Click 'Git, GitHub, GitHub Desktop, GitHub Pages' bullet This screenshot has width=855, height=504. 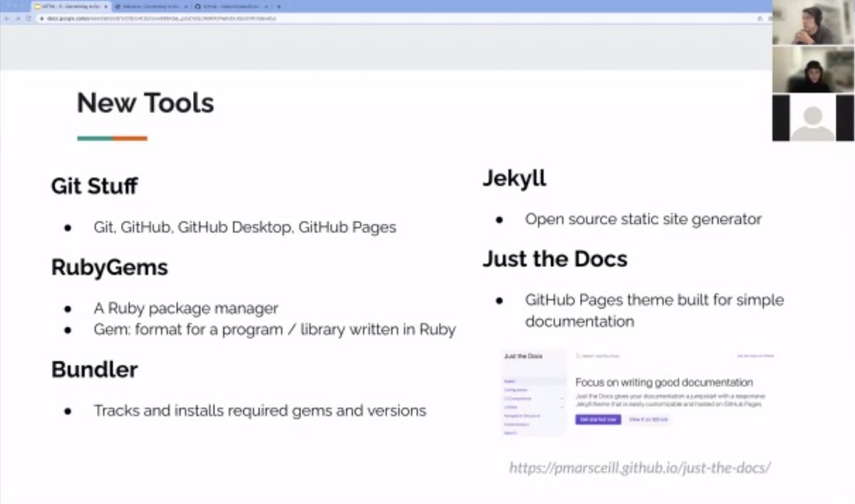pyautogui.click(x=244, y=228)
